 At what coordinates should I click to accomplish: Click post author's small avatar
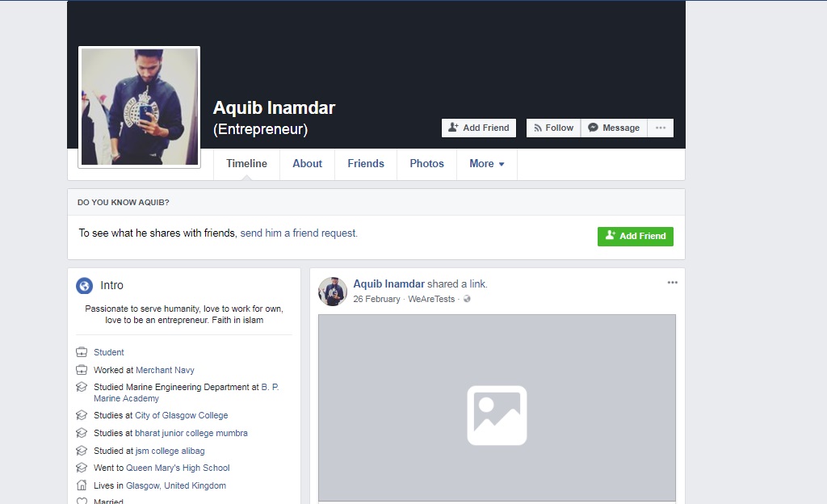pyautogui.click(x=332, y=291)
